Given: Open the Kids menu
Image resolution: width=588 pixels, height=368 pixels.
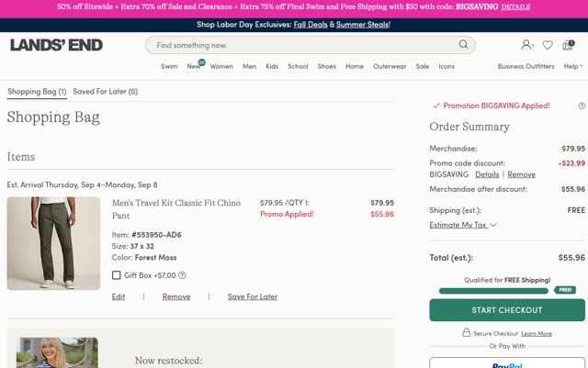Looking at the screenshot, I should coord(272,66).
